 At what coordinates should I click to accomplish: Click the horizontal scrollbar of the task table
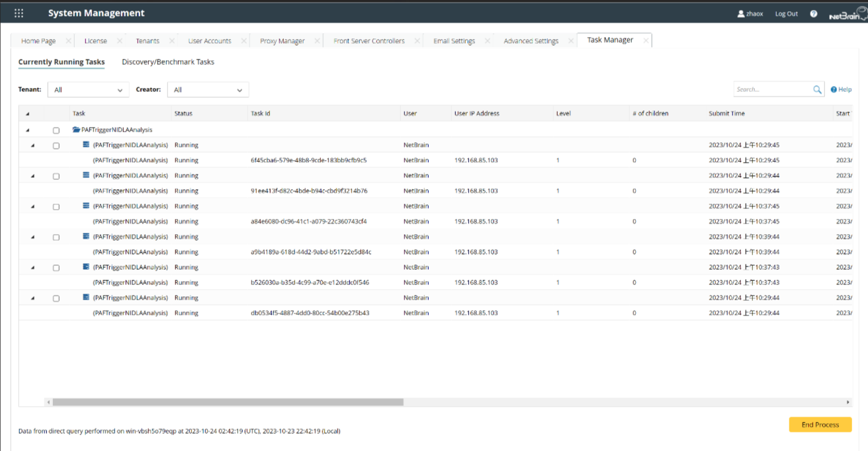point(228,402)
